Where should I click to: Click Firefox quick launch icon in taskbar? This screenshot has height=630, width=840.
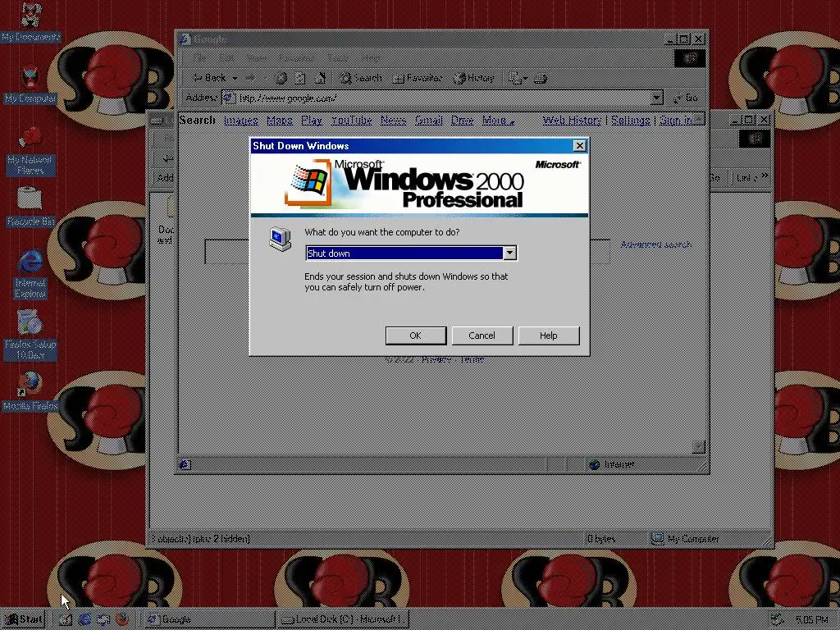pos(122,619)
